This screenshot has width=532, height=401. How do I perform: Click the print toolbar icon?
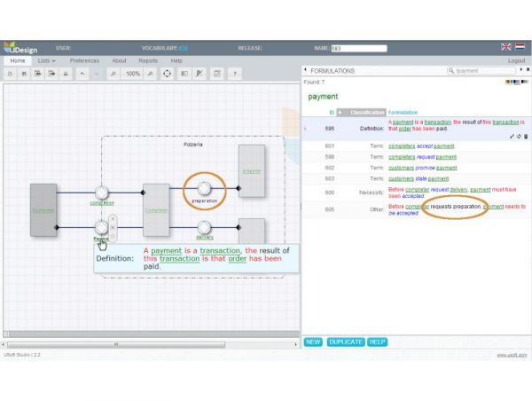pyautogui.click(x=66, y=74)
